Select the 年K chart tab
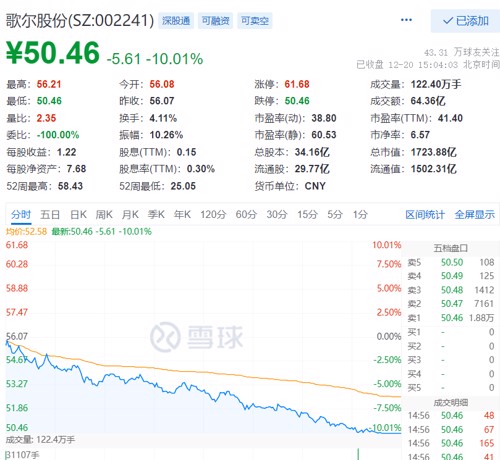The height and width of the screenshot is (460, 500). click(x=182, y=215)
